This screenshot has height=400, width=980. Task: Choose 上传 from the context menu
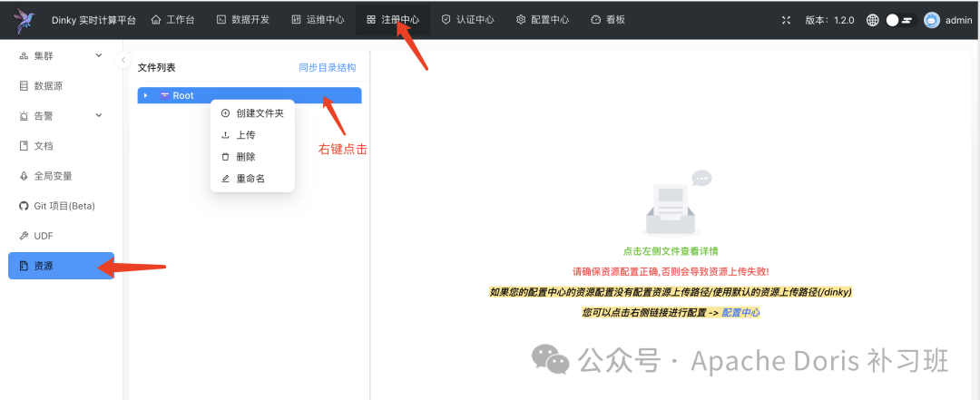pos(252,135)
